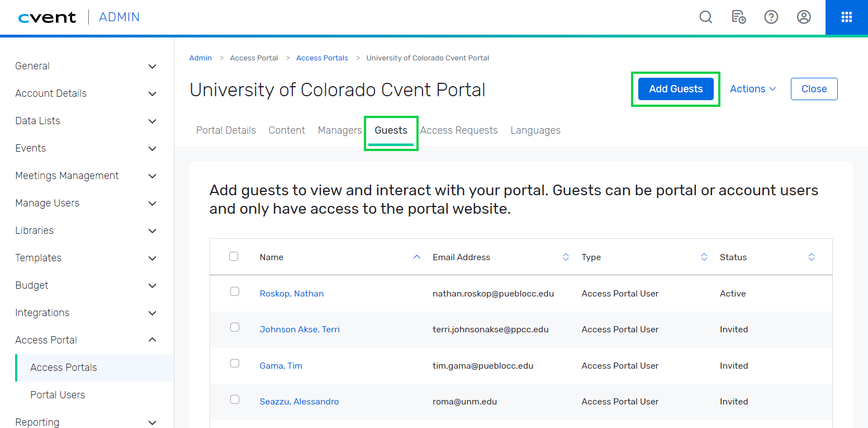The height and width of the screenshot is (428, 868).
Task: Sort by Email Address column arrows
Action: point(566,257)
